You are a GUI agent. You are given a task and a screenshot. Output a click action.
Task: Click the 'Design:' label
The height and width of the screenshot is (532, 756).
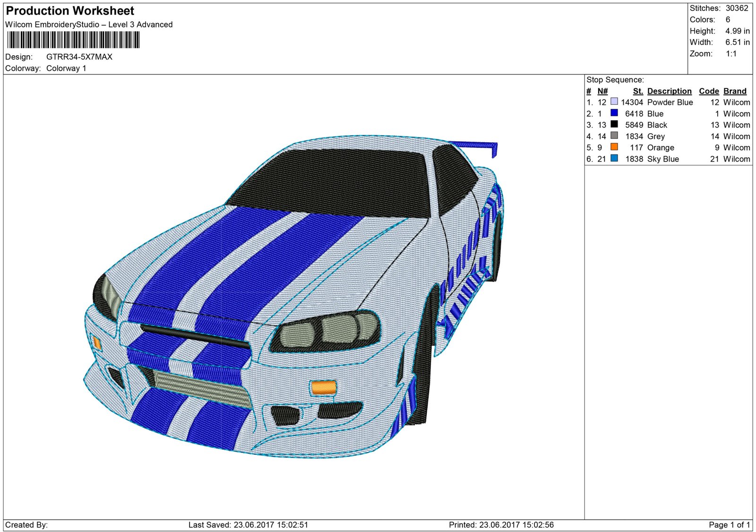(19, 57)
